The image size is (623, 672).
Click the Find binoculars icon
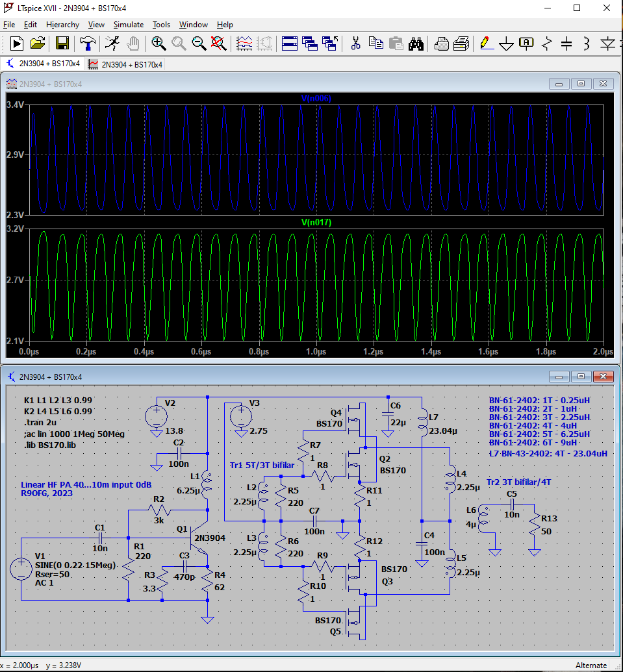(x=416, y=44)
